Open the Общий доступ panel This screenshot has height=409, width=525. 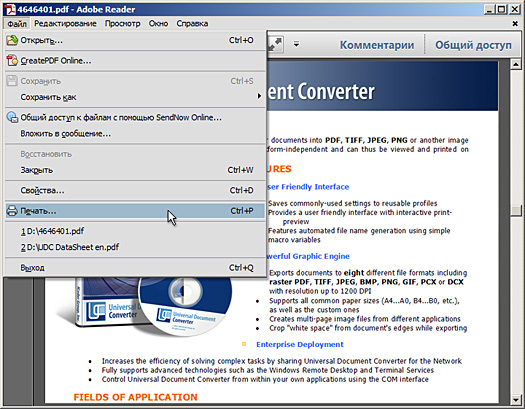click(473, 45)
